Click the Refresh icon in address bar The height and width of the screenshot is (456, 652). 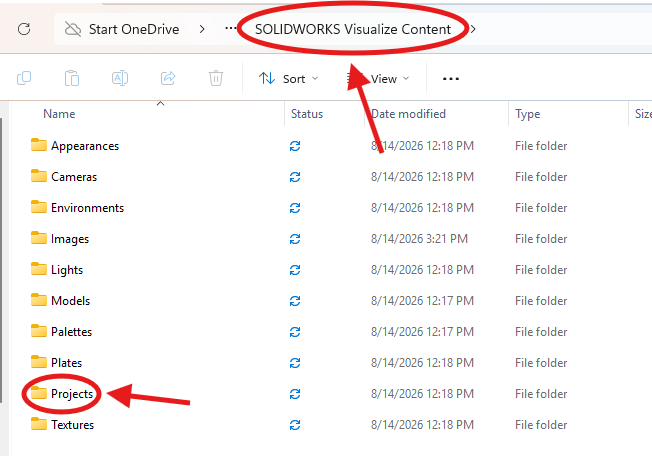24,29
